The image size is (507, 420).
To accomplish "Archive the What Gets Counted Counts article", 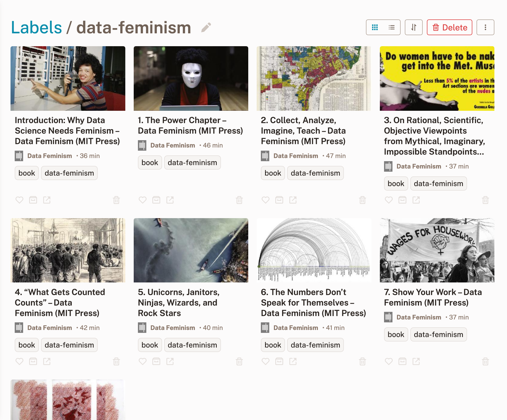I will click(33, 361).
